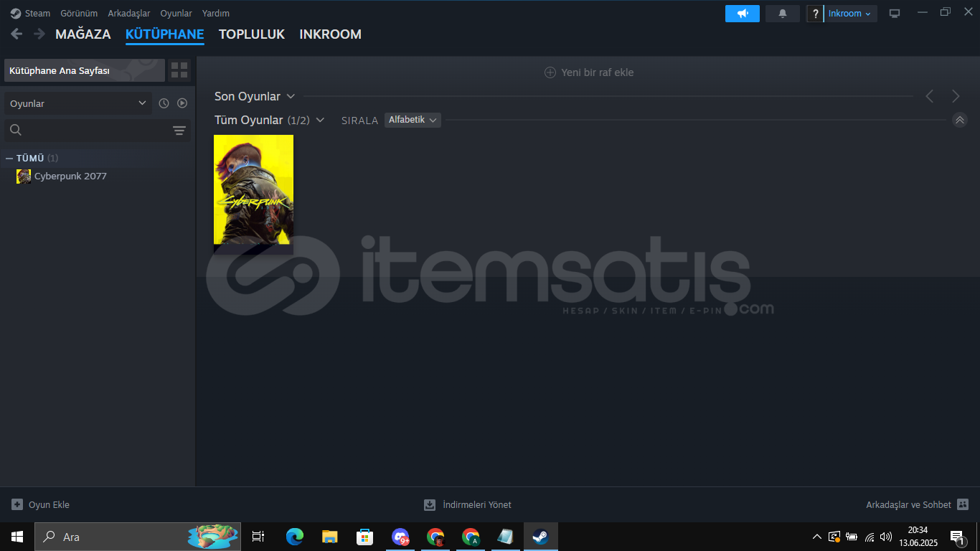Click the library search field
The height and width of the screenshot is (551, 980).
coord(86,130)
